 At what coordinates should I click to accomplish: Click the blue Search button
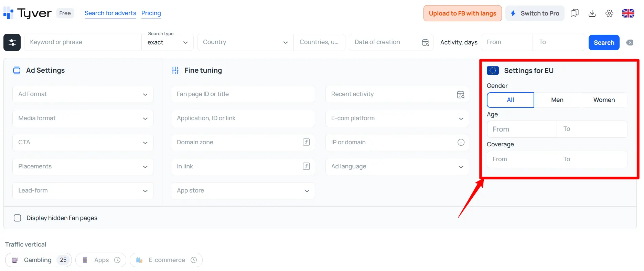pyautogui.click(x=604, y=43)
